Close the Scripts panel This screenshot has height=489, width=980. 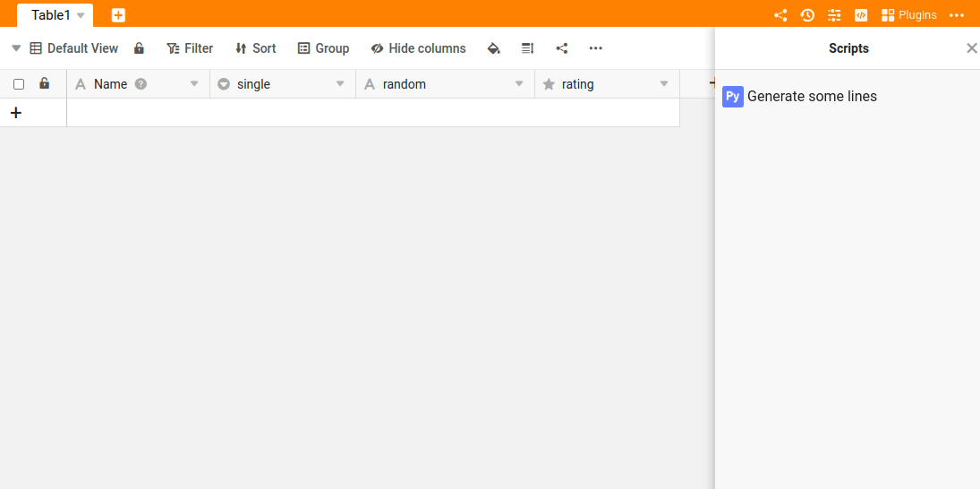pyautogui.click(x=971, y=48)
